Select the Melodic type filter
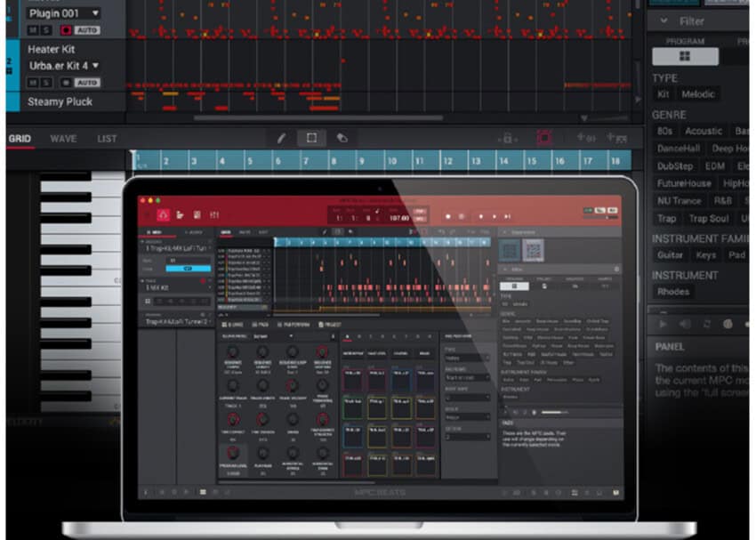Screen dimensions: 756x540 click(698, 94)
